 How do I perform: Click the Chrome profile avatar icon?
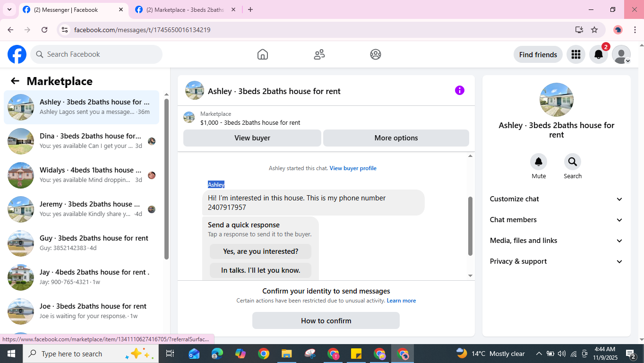618,30
